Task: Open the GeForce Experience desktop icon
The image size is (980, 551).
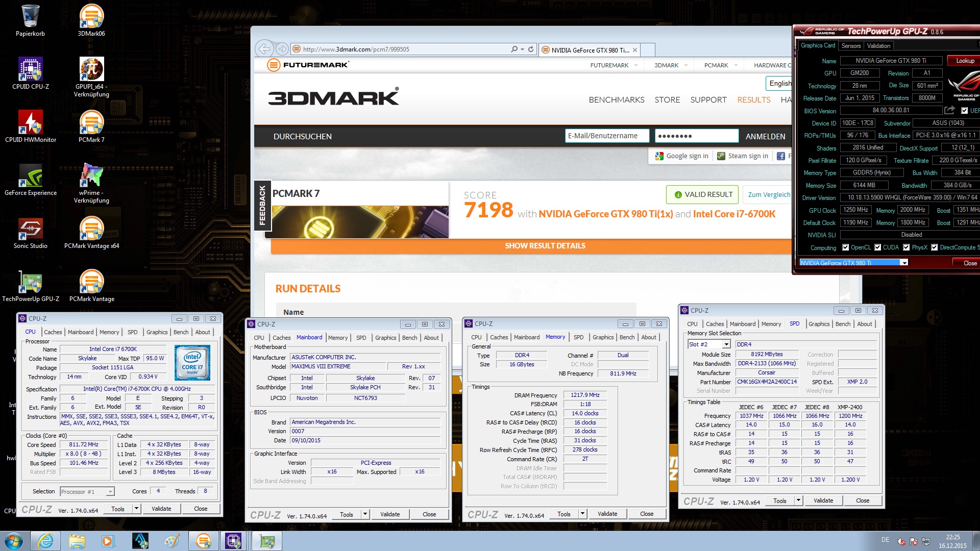Action: [30, 175]
